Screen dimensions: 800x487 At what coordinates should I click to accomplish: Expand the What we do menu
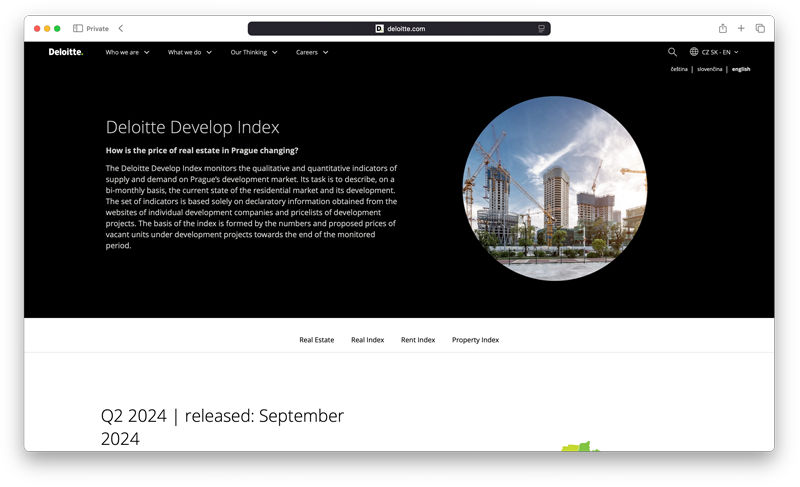(x=190, y=52)
